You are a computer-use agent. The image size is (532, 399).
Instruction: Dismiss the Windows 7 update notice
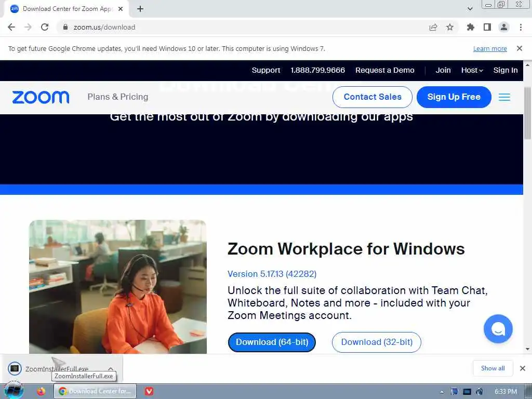tap(520, 48)
